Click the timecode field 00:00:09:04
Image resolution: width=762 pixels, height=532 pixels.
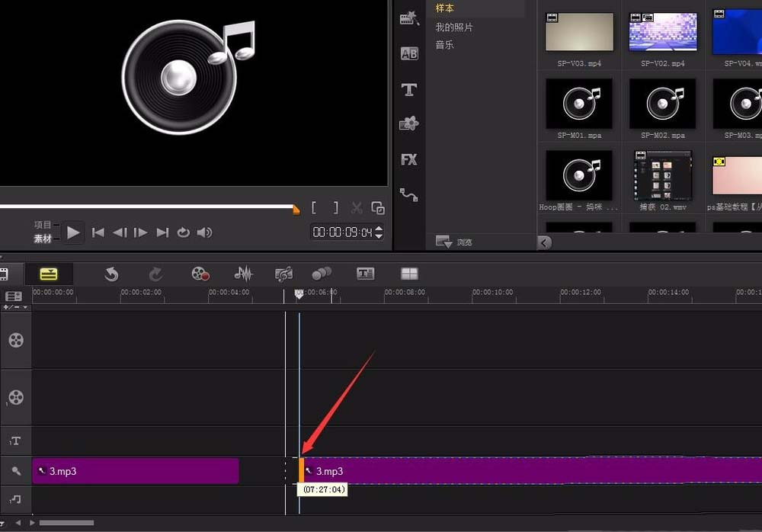click(x=343, y=232)
